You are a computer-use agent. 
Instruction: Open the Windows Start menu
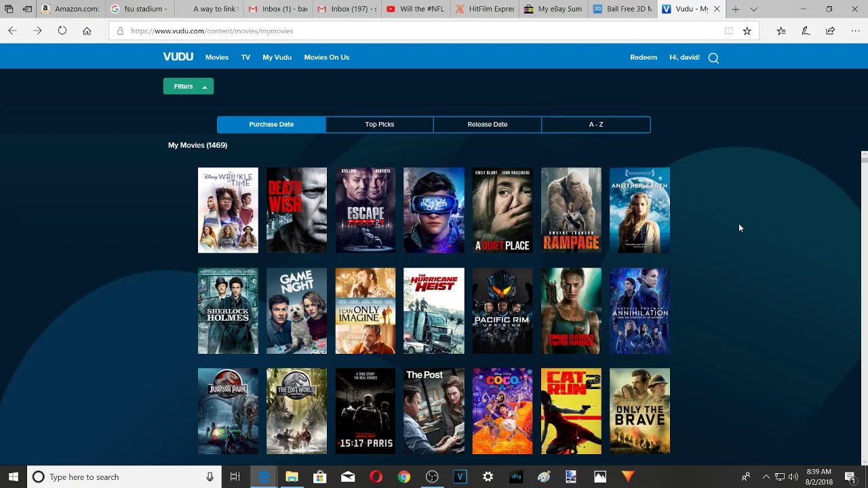pos(13,476)
